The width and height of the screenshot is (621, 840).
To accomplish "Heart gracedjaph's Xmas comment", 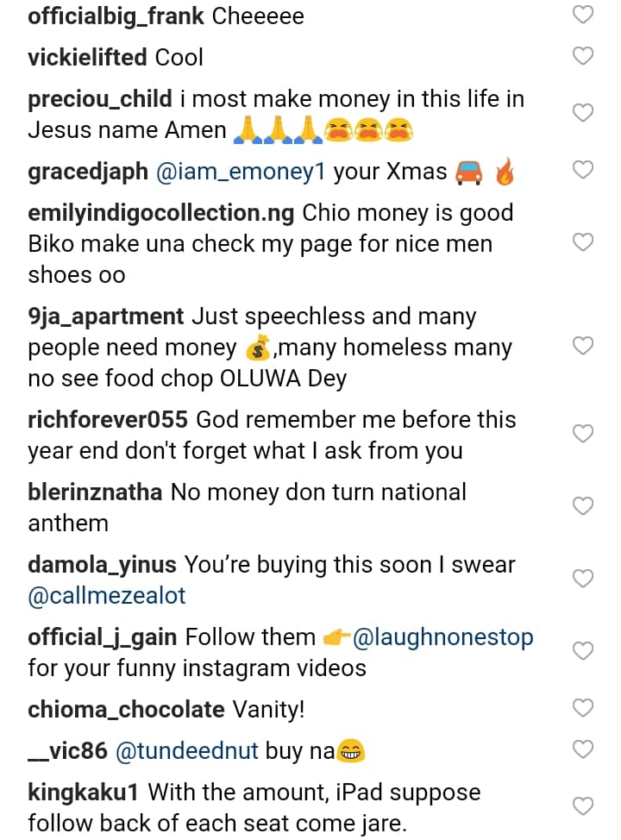I will [584, 170].
